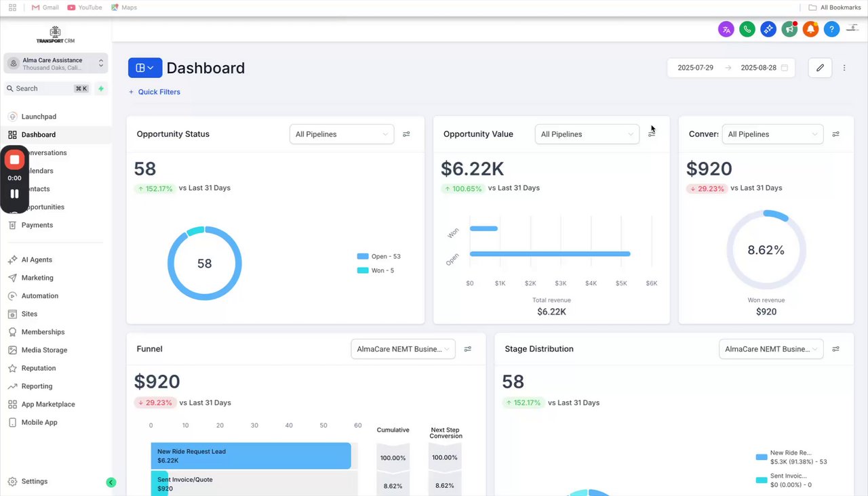Stop the screen recording with the red button

[14, 160]
